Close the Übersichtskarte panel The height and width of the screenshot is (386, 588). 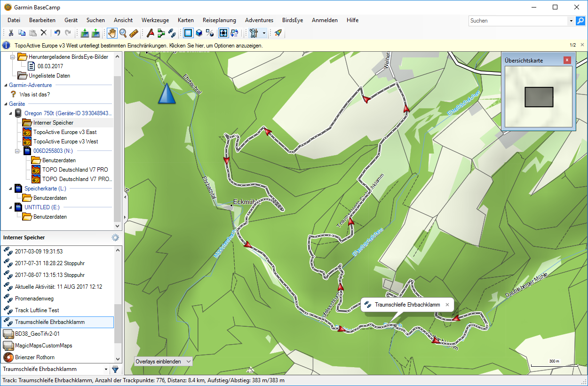click(x=567, y=60)
